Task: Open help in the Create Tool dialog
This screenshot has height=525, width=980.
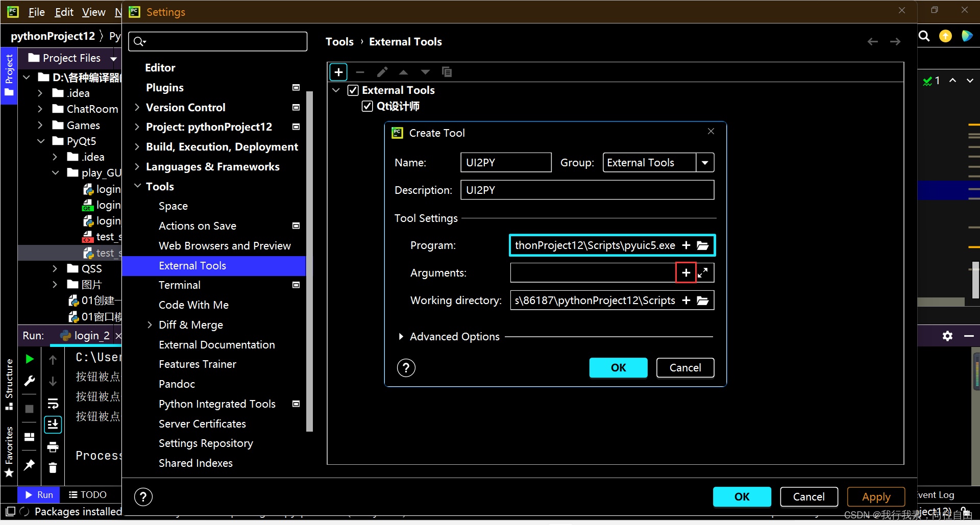Action: (x=406, y=367)
